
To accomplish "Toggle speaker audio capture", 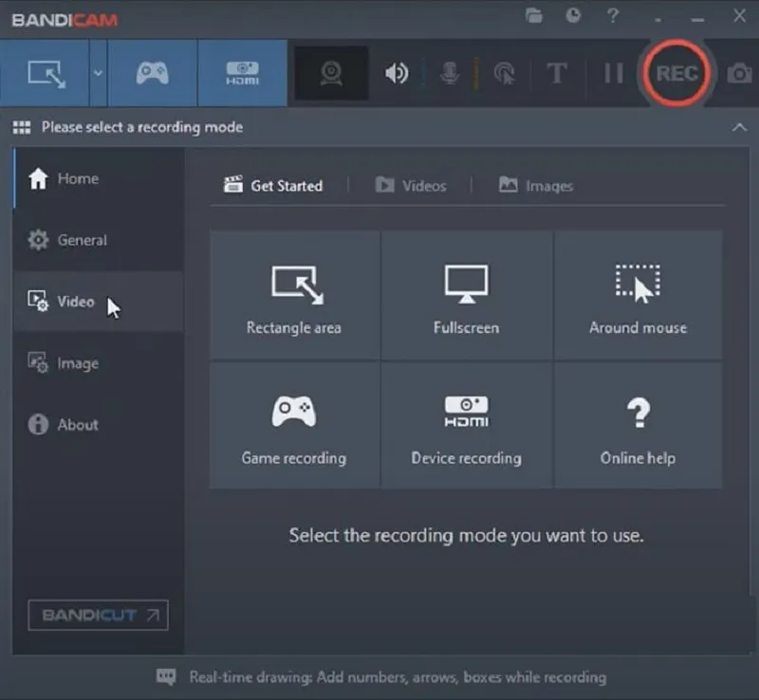I will 397,73.
